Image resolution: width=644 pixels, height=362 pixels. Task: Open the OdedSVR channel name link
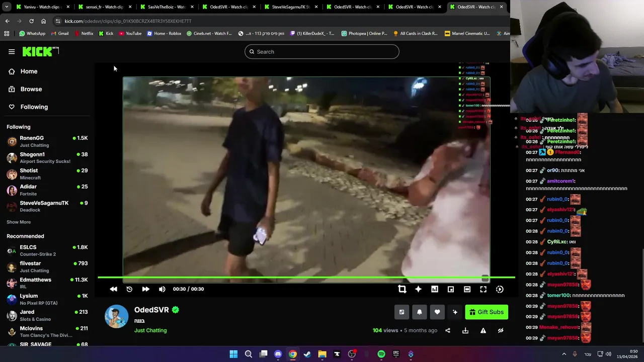(x=151, y=310)
